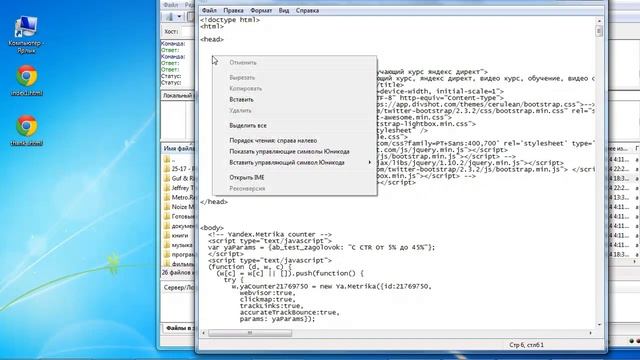Select the 25-17 folder in FileZilla list

coord(180,169)
